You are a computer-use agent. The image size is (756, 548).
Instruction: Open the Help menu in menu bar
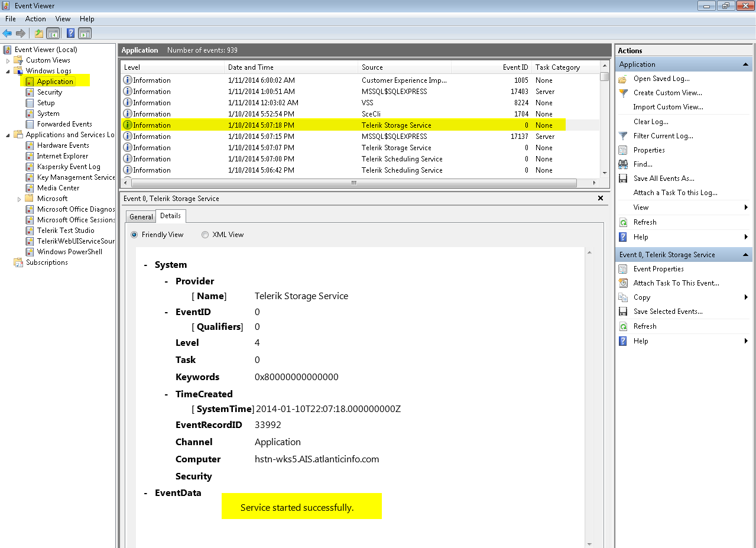click(87, 19)
